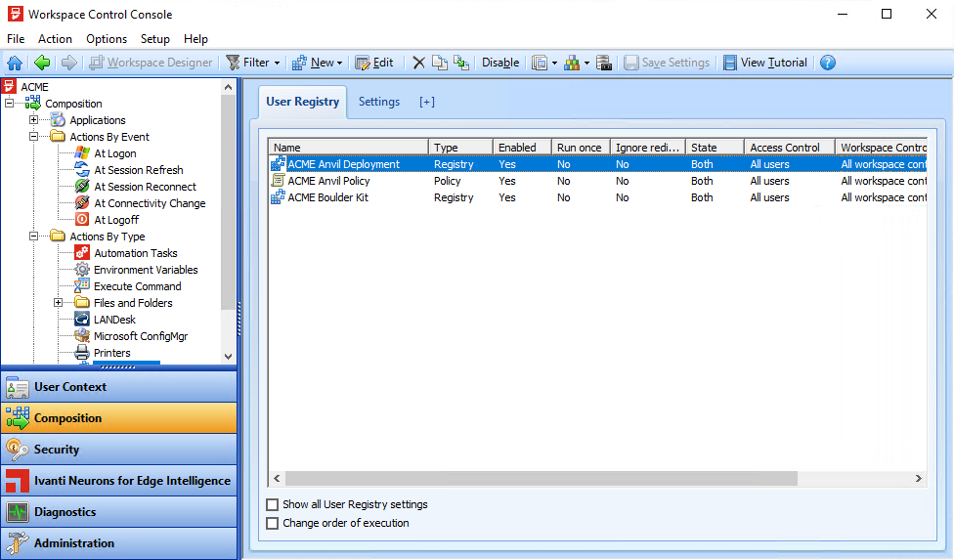Select the ACME root node

[34, 87]
